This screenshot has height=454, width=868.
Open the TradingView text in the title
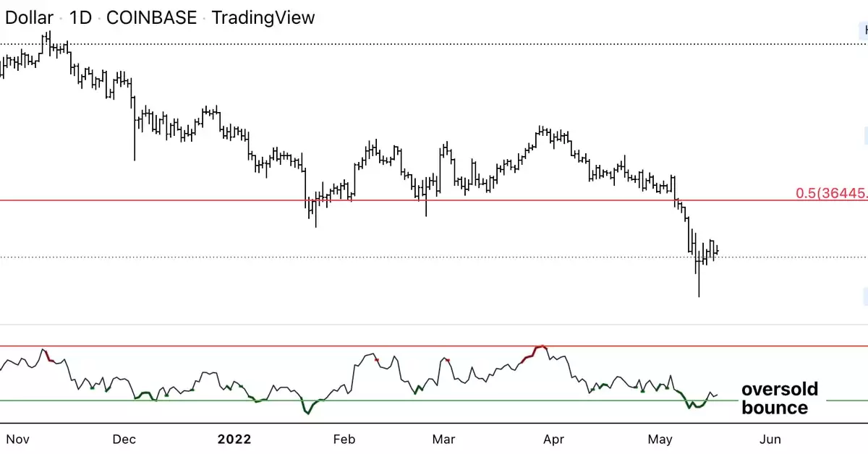(x=263, y=18)
